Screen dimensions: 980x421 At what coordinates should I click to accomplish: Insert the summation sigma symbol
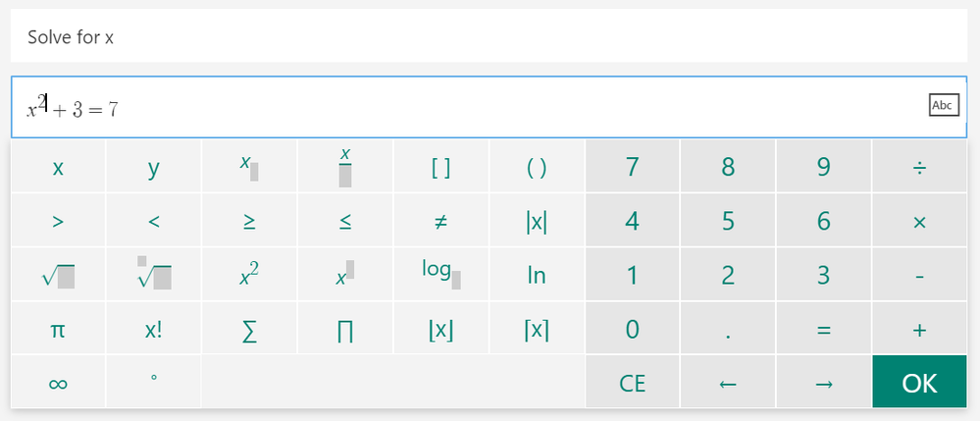pos(249,329)
